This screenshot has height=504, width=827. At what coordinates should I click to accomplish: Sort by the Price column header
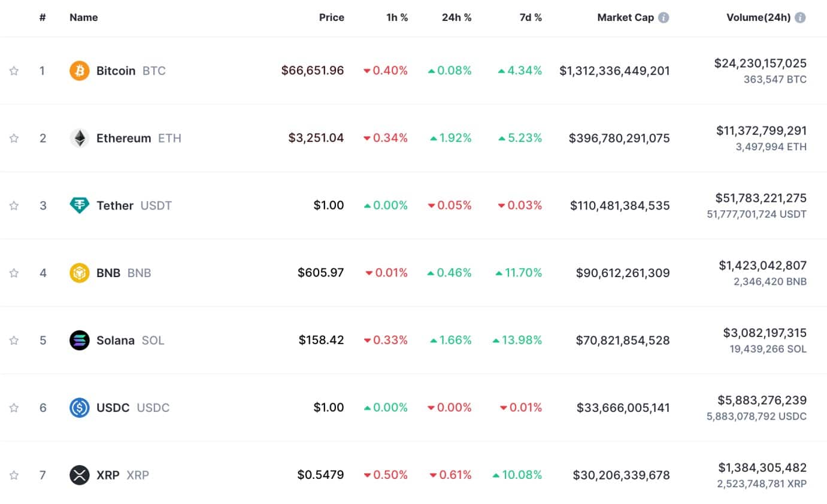coord(332,17)
